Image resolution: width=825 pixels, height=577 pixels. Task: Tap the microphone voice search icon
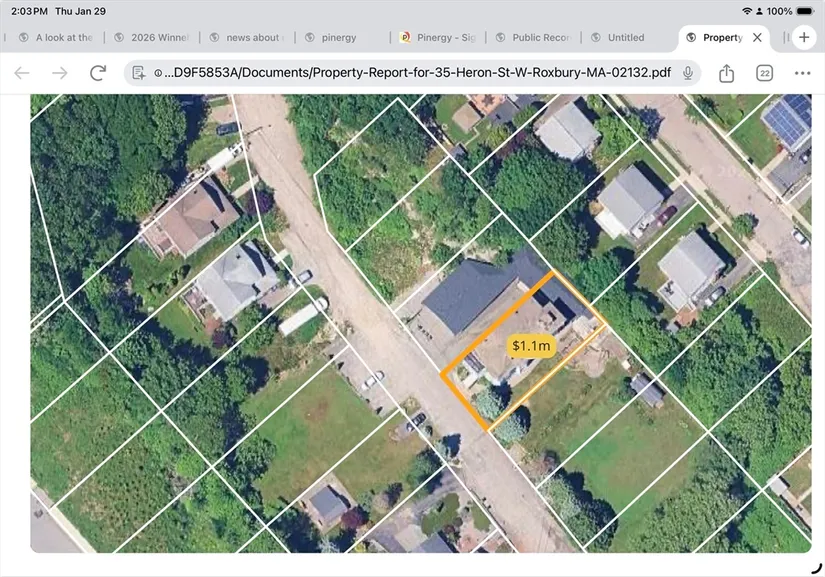coord(688,73)
